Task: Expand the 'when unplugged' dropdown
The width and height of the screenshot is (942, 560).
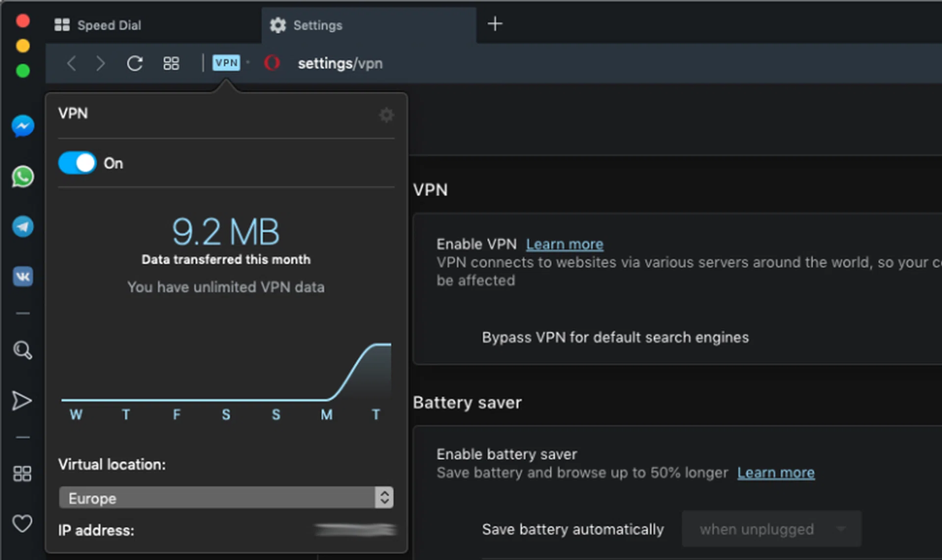Action: 771,529
